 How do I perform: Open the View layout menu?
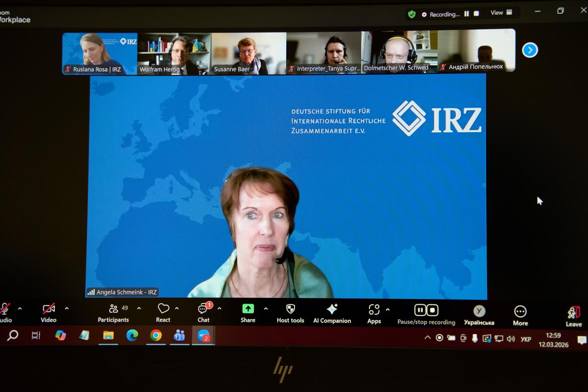click(x=501, y=13)
